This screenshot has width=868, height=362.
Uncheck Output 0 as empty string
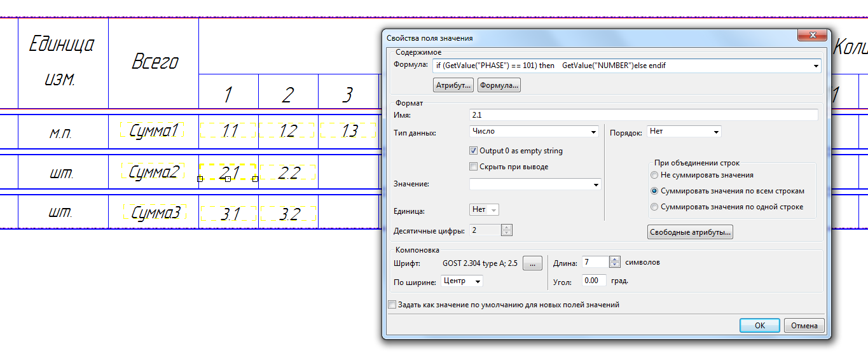tap(473, 151)
